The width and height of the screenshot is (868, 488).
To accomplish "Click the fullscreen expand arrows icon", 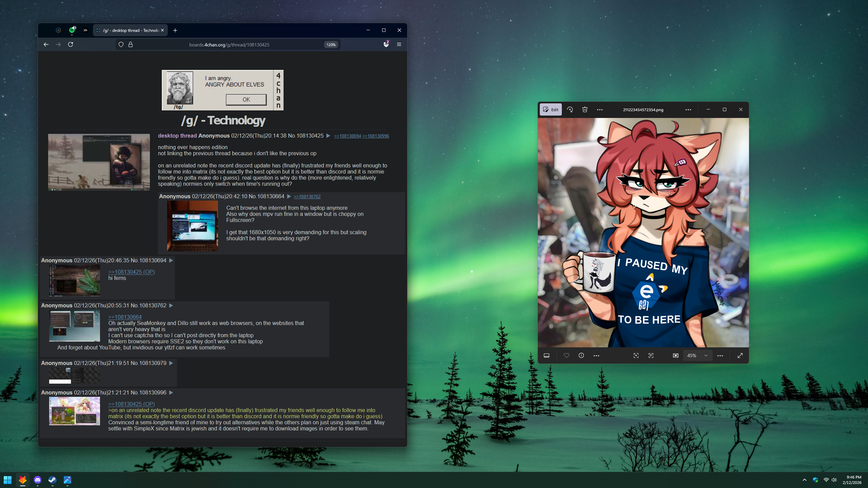I will point(740,355).
